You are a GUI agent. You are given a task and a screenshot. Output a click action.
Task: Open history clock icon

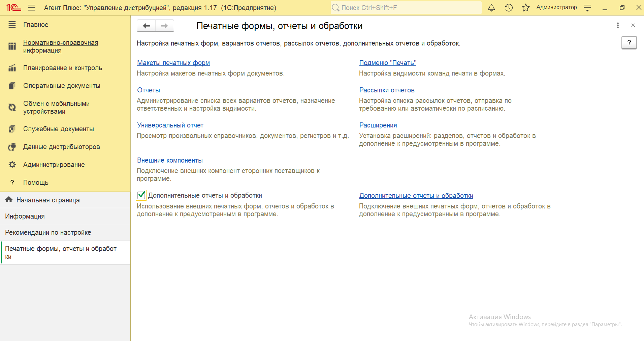tap(509, 8)
